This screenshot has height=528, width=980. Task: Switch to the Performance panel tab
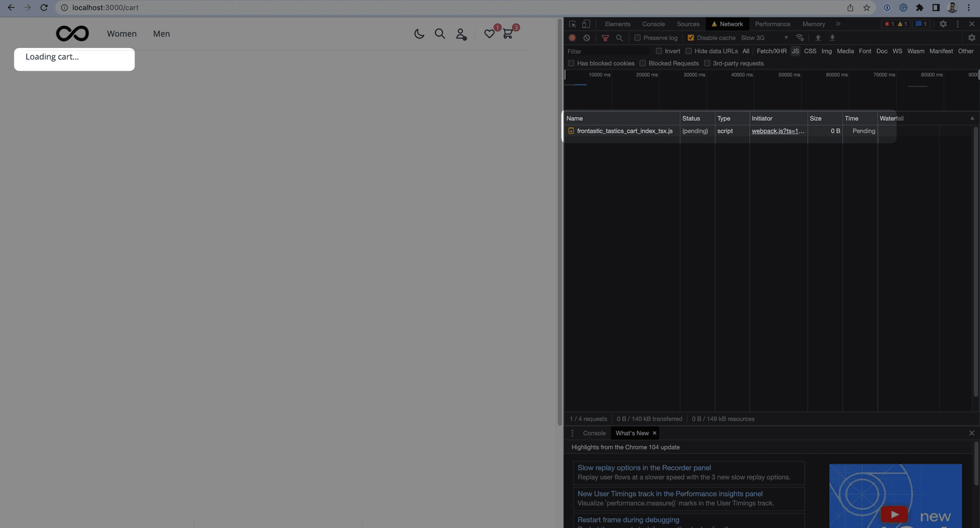772,24
